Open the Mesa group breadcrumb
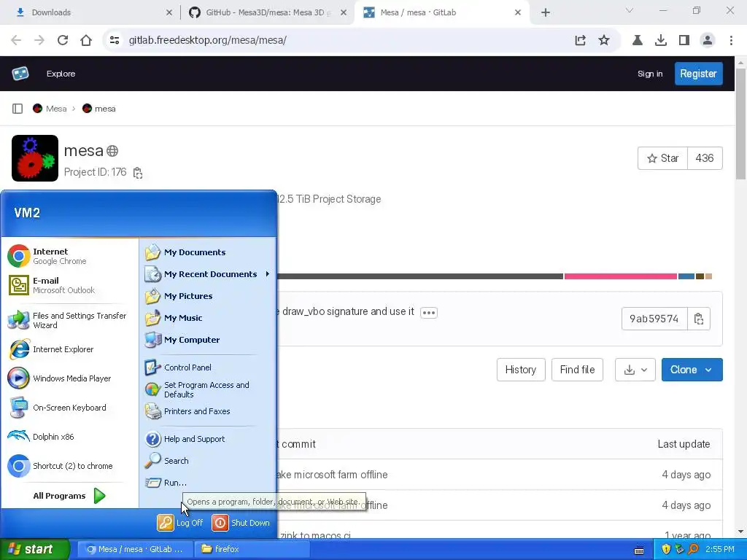 click(50, 109)
